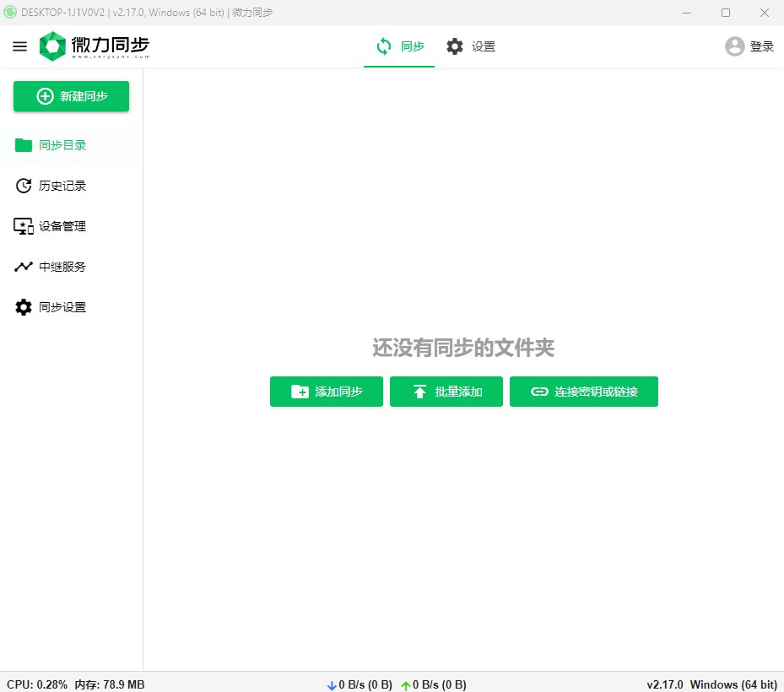The height and width of the screenshot is (692, 784).
Task: Open the 同步目录 sidebar section
Action: (62, 144)
